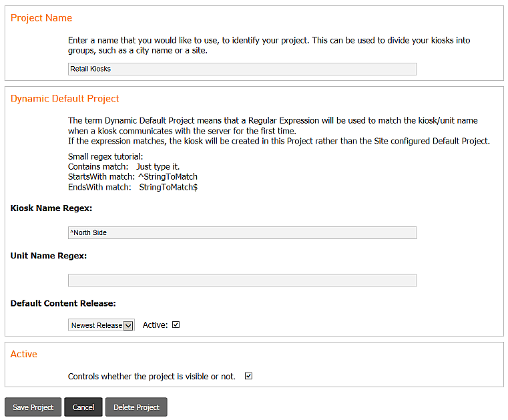Select the Kiosk Name Regex label
Screen dimensions: 508x420
click(x=51, y=208)
